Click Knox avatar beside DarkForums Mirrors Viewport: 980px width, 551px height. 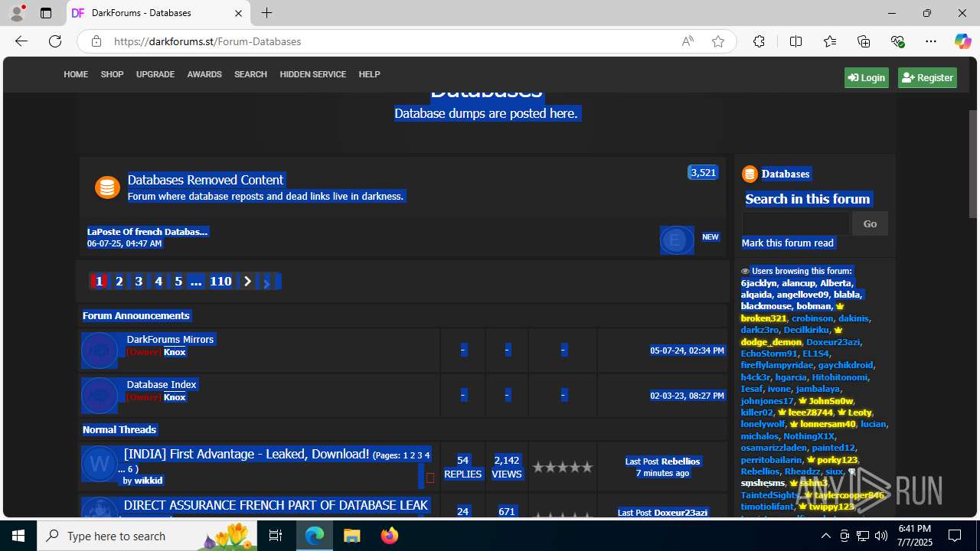click(x=100, y=350)
